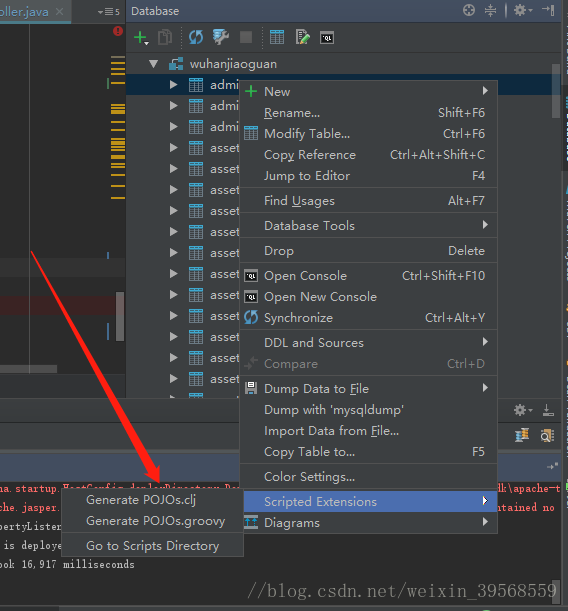The width and height of the screenshot is (568, 611).
Task: Click the Database panel gear settings icon
Action: [x=522, y=10]
